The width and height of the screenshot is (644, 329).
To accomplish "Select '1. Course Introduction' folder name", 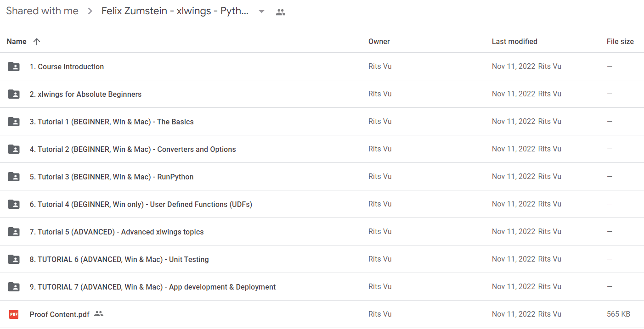I will (x=67, y=67).
